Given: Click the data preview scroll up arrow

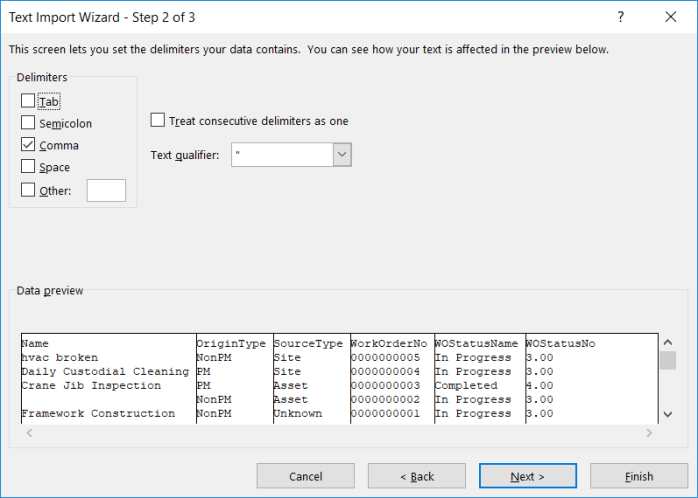Looking at the screenshot, I should (667, 342).
